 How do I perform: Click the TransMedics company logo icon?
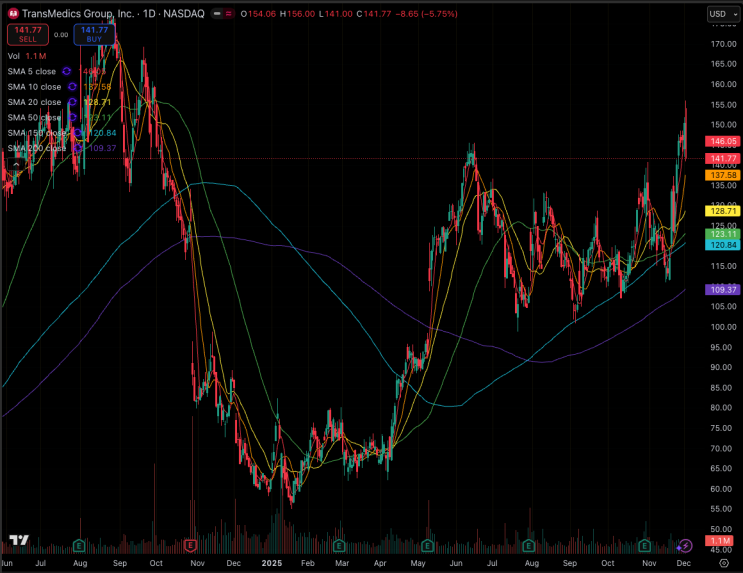13,14
